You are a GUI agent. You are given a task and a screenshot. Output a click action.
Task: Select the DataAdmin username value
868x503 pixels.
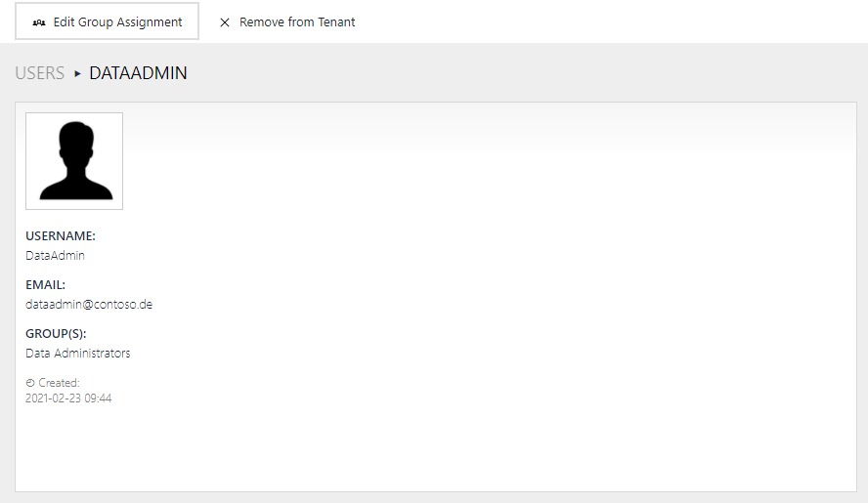coord(55,256)
